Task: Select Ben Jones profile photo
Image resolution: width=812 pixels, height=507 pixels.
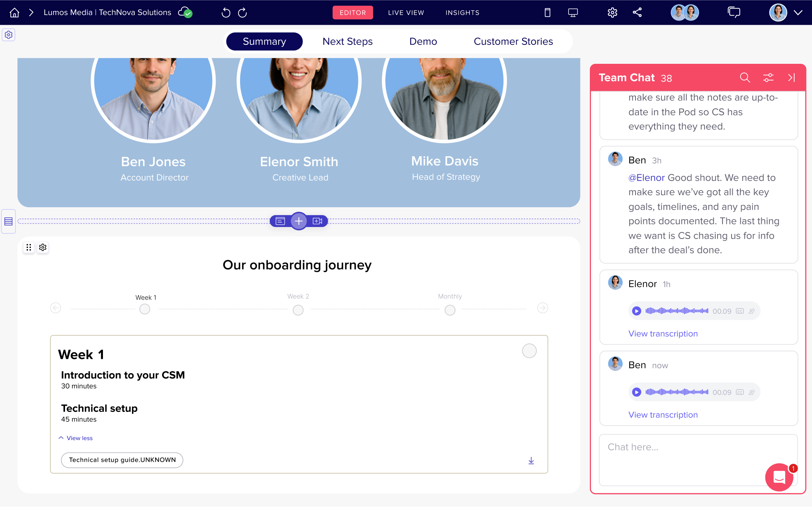Action: (153, 101)
